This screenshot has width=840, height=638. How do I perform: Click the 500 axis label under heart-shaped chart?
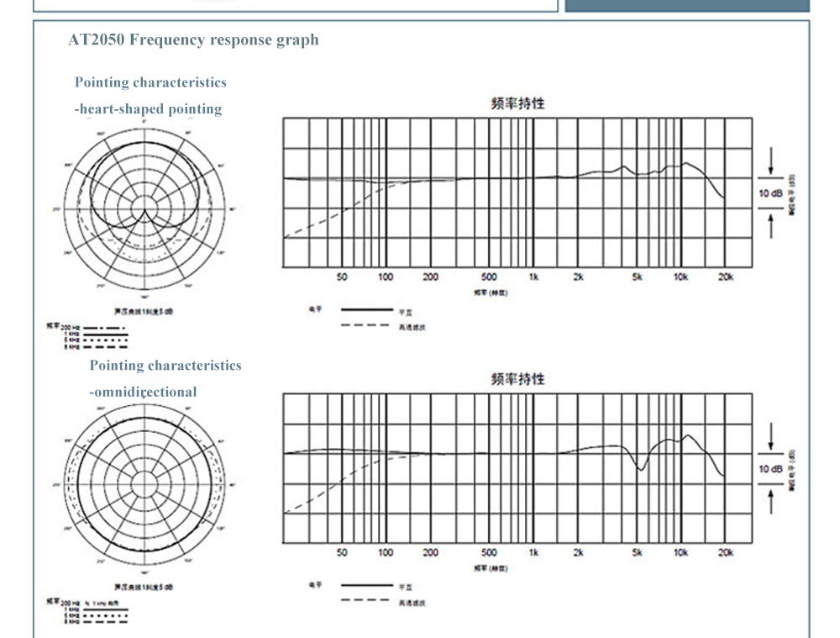[x=489, y=277]
